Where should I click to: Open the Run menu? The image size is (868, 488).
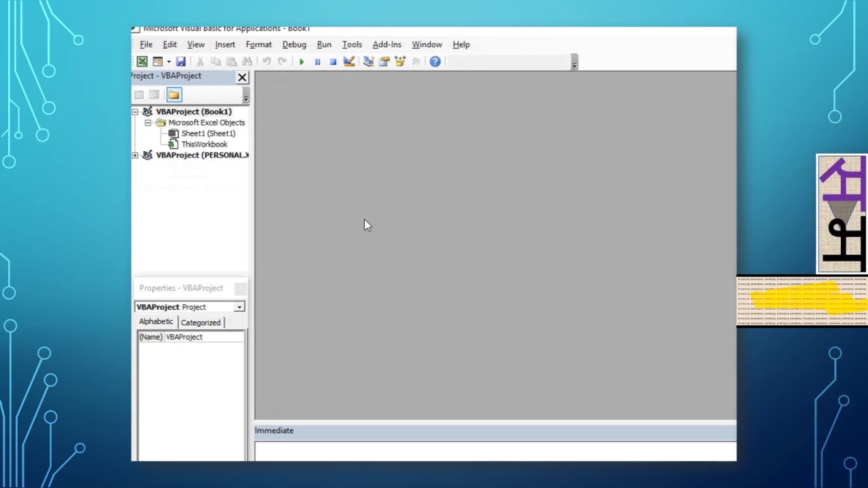pos(324,45)
